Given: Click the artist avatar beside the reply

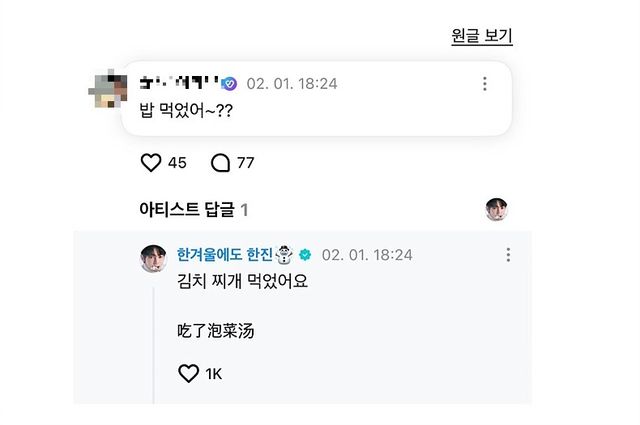Looking at the screenshot, I should coord(153,257).
